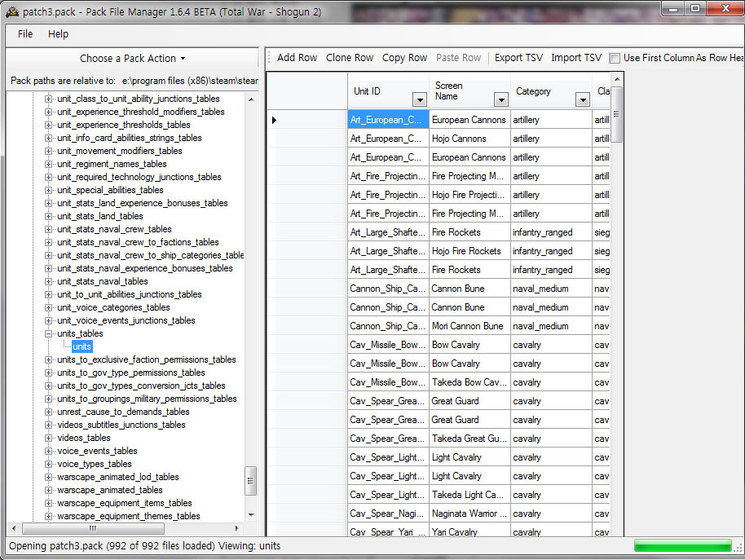Click the Add Row button
This screenshot has width=745, height=560.
click(x=297, y=58)
